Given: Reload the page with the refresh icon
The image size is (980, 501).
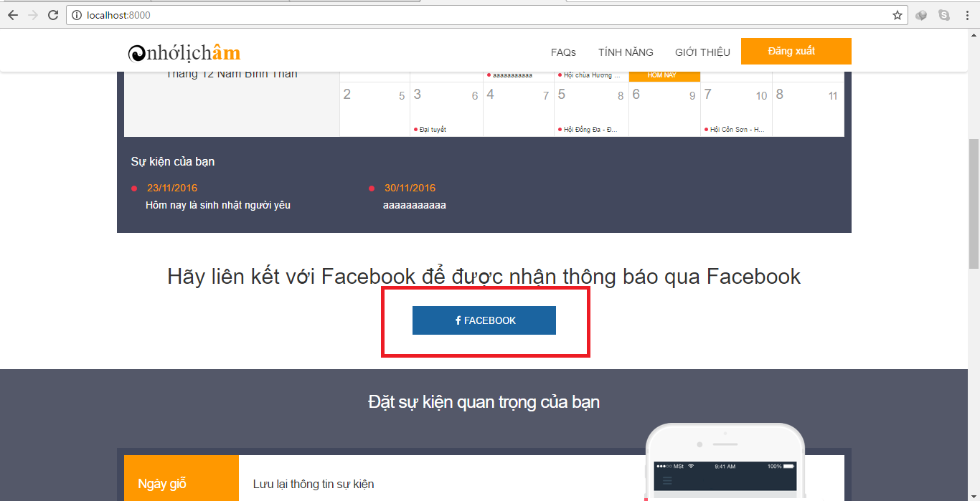Looking at the screenshot, I should click(x=53, y=15).
